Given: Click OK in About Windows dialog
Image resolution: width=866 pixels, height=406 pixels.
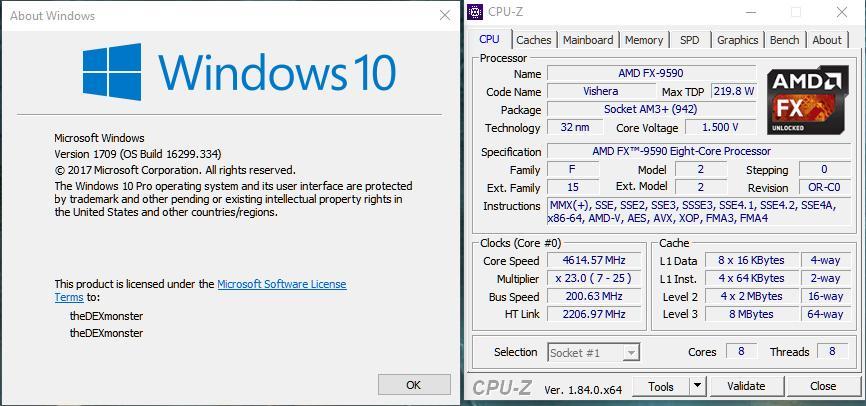Looking at the screenshot, I should click(x=414, y=384).
